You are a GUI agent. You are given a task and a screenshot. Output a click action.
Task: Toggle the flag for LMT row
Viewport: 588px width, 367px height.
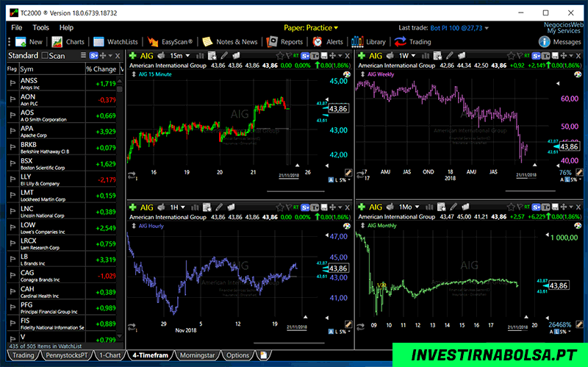point(12,196)
